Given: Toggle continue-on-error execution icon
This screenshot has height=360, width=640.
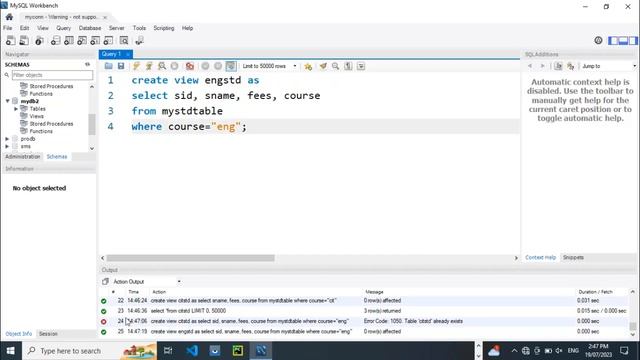Looking at the screenshot, I should pyautogui.click(x=190, y=66).
